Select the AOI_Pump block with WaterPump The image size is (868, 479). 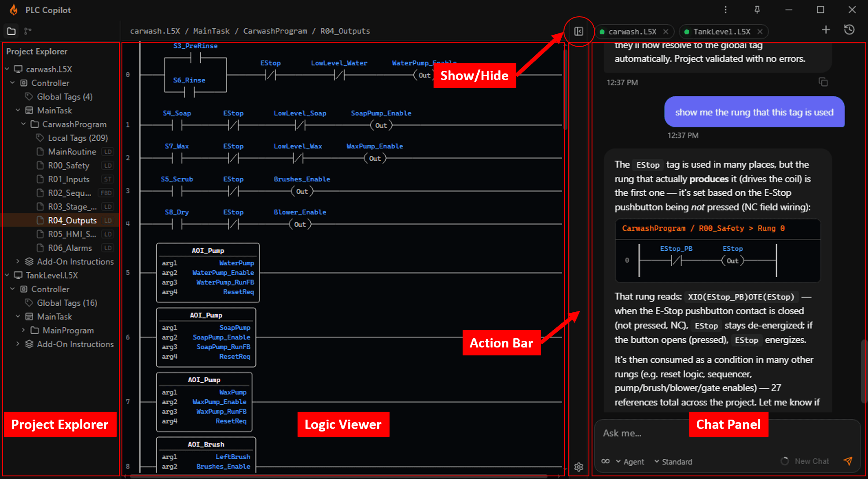(x=208, y=273)
